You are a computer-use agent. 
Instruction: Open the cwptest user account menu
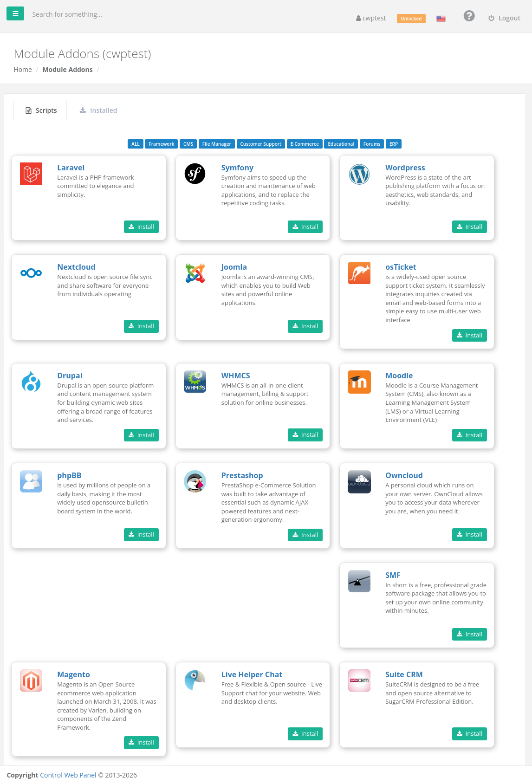(x=371, y=18)
